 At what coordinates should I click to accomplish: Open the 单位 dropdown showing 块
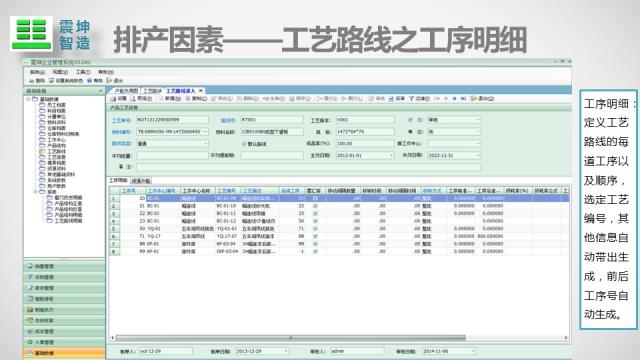[478, 132]
